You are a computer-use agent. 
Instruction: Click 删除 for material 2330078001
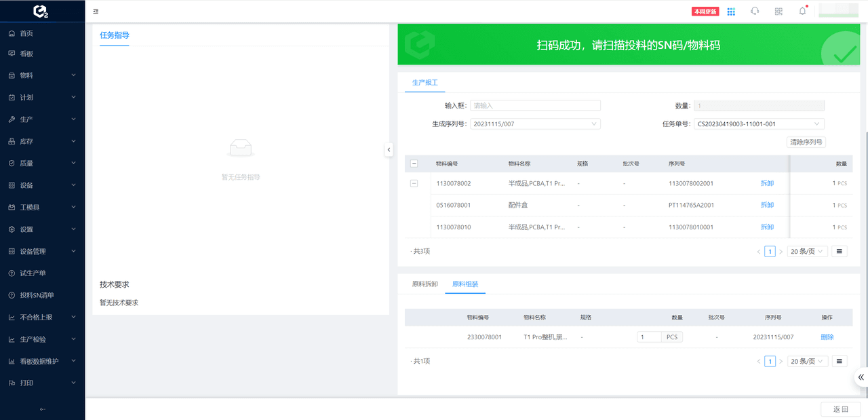827,337
